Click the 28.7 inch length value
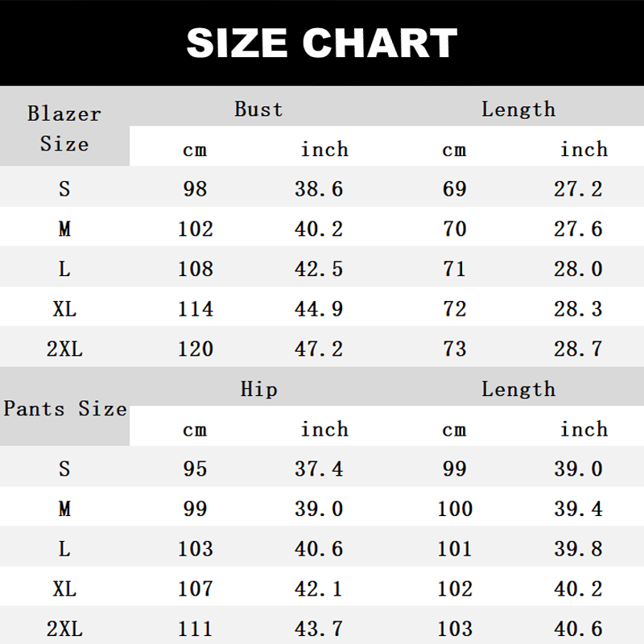 [578, 349]
